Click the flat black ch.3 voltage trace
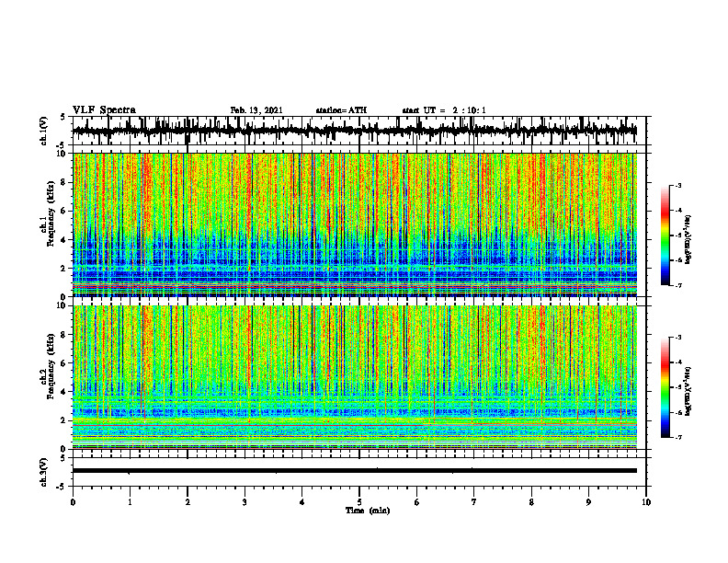 [x=355, y=471]
